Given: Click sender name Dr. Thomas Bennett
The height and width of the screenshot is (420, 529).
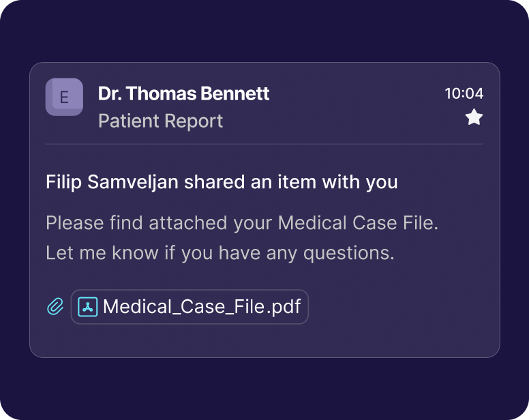Looking at the screenshot, I should (x=183, y=93).
